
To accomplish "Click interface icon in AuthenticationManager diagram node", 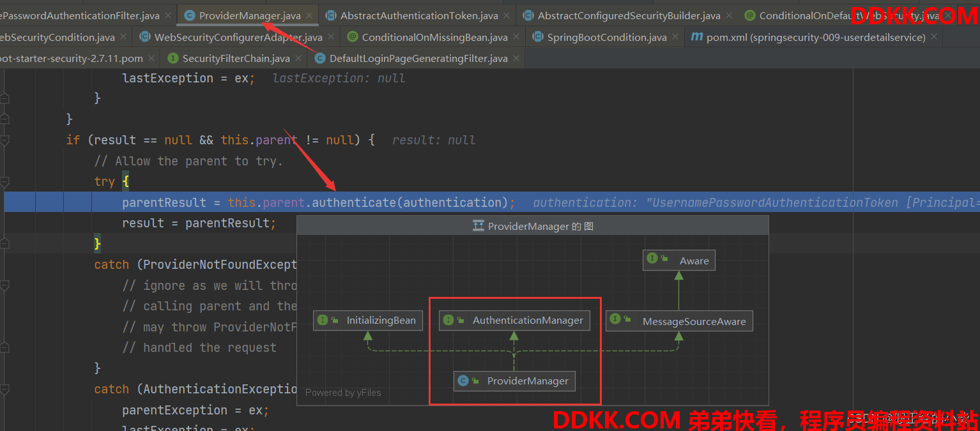I will coord(449,321).
